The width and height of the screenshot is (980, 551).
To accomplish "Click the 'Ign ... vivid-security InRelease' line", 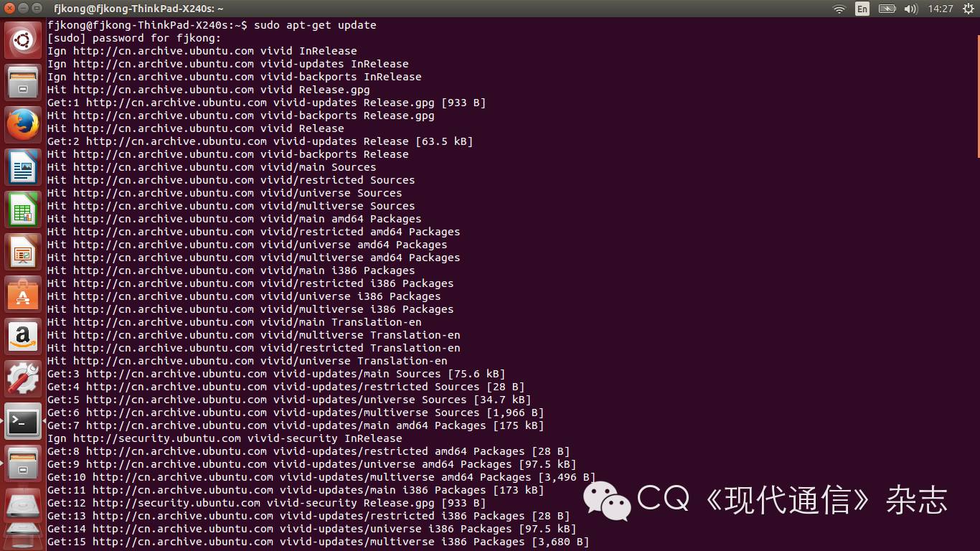I will tap(225, 438).
